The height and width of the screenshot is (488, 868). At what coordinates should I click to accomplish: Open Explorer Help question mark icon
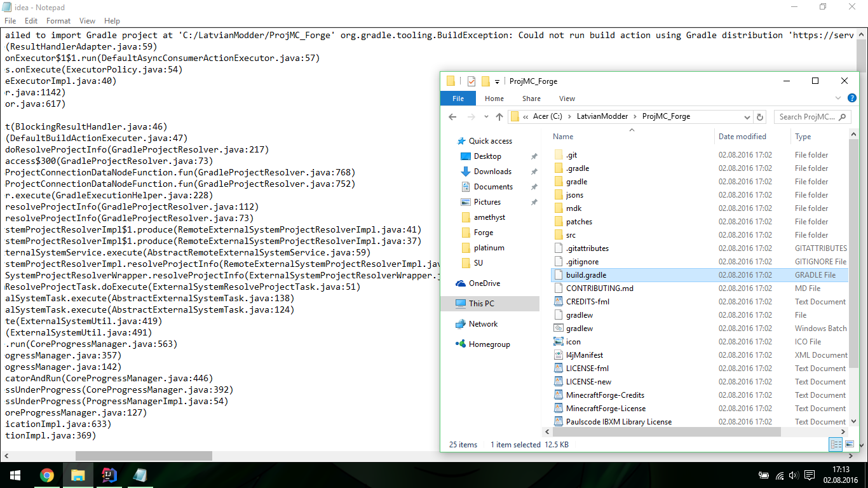click(x=852, y=98)
